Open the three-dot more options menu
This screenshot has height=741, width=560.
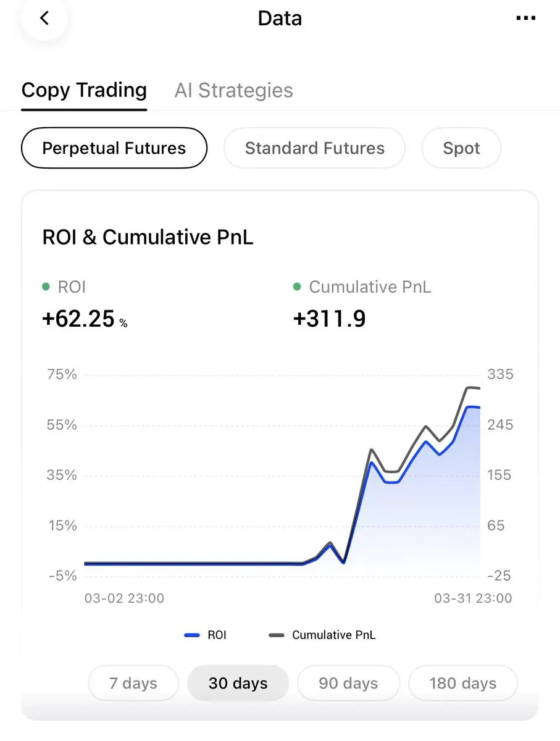pos(525,19)
